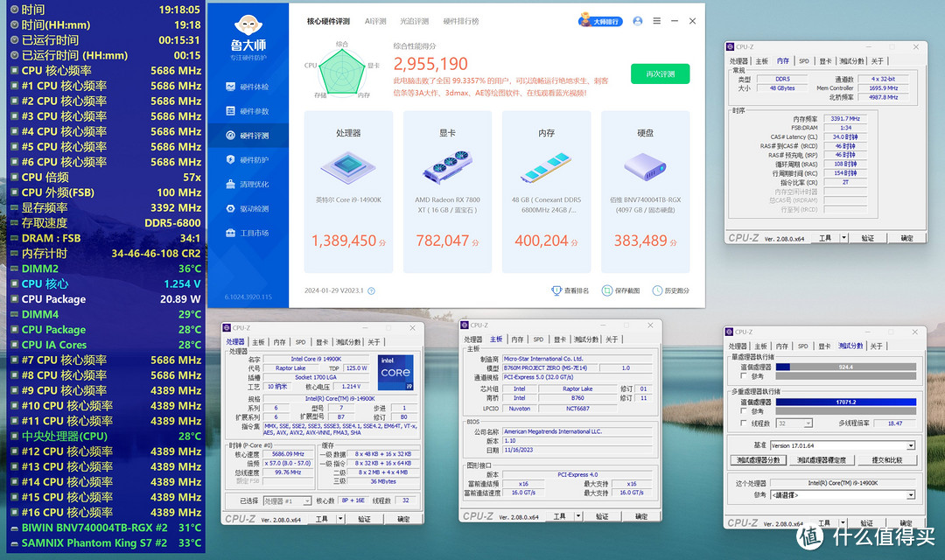This screenshot has height=560, width=945.
Task: Select SPD tab in memory CPU-Z window
Action: tap(804, 61)
